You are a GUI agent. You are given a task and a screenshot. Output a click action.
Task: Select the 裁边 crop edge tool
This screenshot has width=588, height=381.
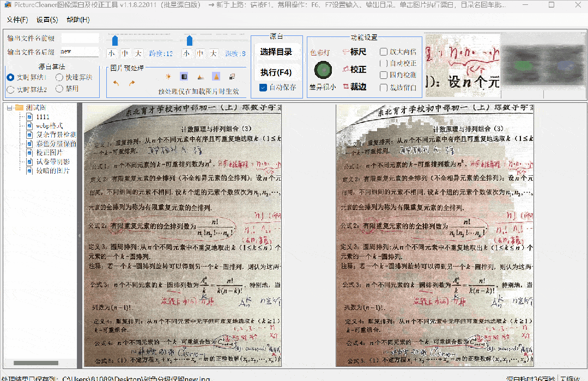[x=354, y=87]
